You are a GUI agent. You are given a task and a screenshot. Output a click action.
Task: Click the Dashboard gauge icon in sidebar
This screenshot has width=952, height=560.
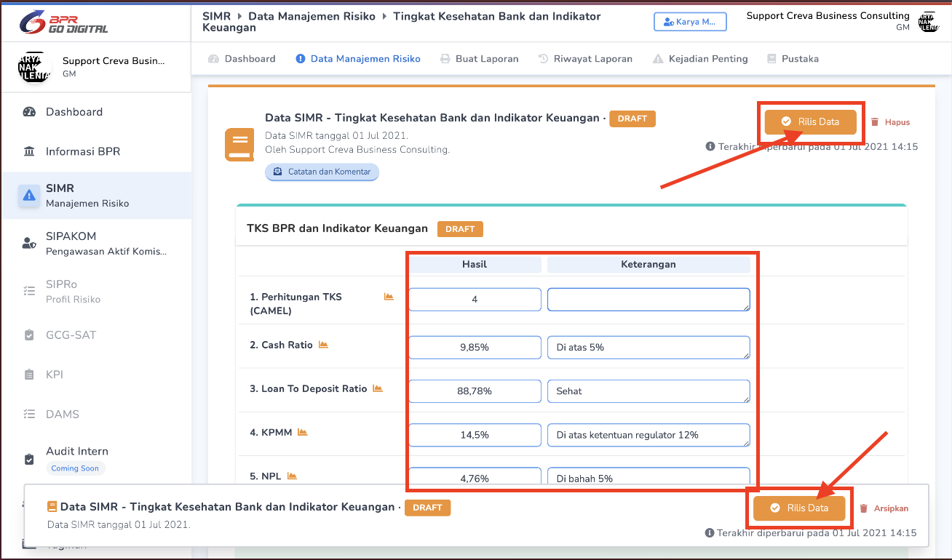click(x=29, y=112)
